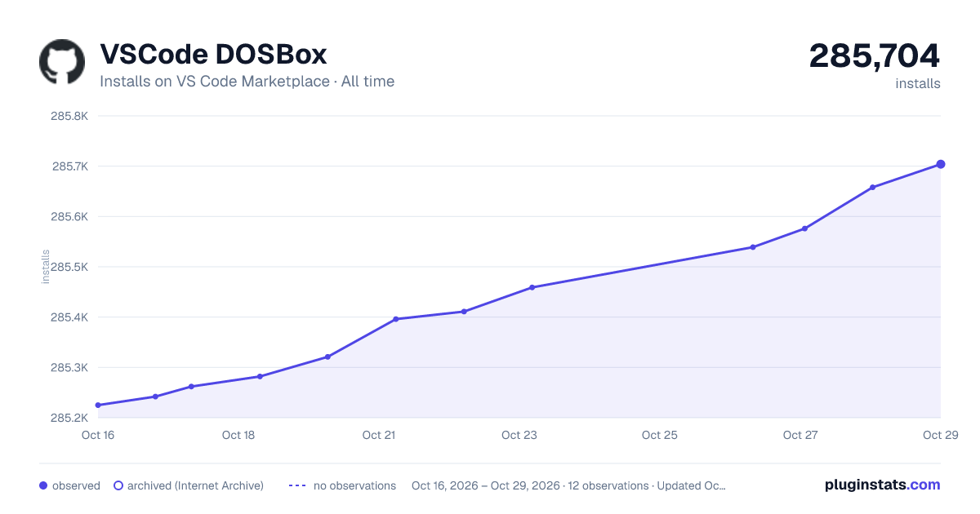
Task: Select the data point above Oct 21
Action: (x=396, y=319)
